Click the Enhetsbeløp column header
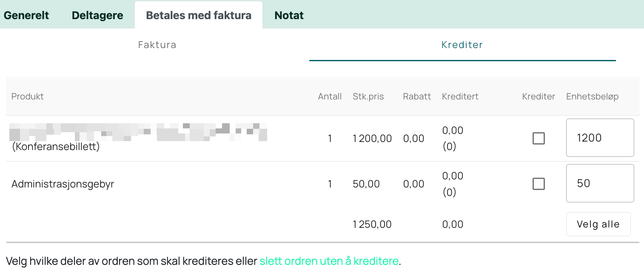The height and width of the screenshot is (278, 644). 592,96
